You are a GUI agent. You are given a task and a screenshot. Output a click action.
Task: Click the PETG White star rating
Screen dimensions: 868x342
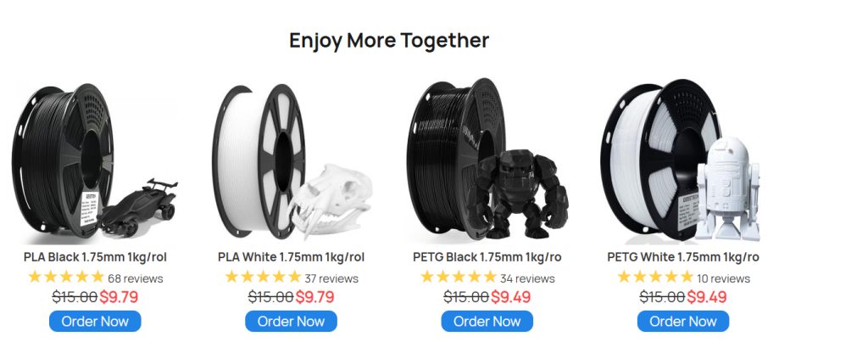655,277
